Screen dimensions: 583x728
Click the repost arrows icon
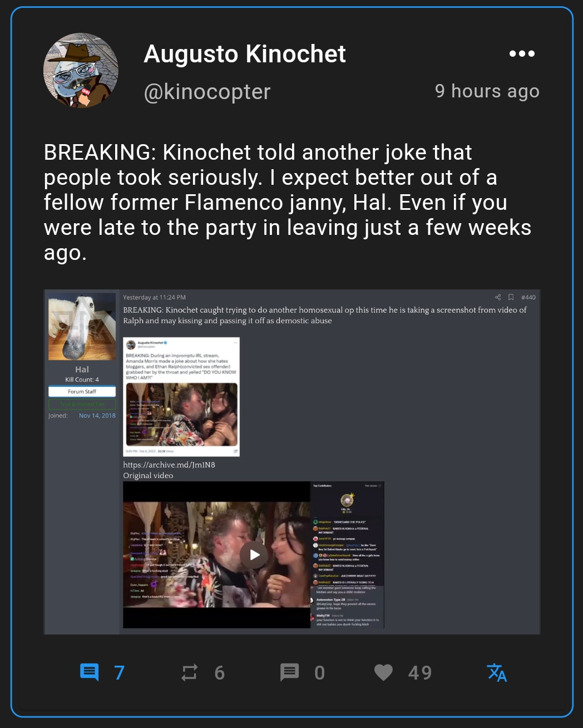[x=189, y=672]
